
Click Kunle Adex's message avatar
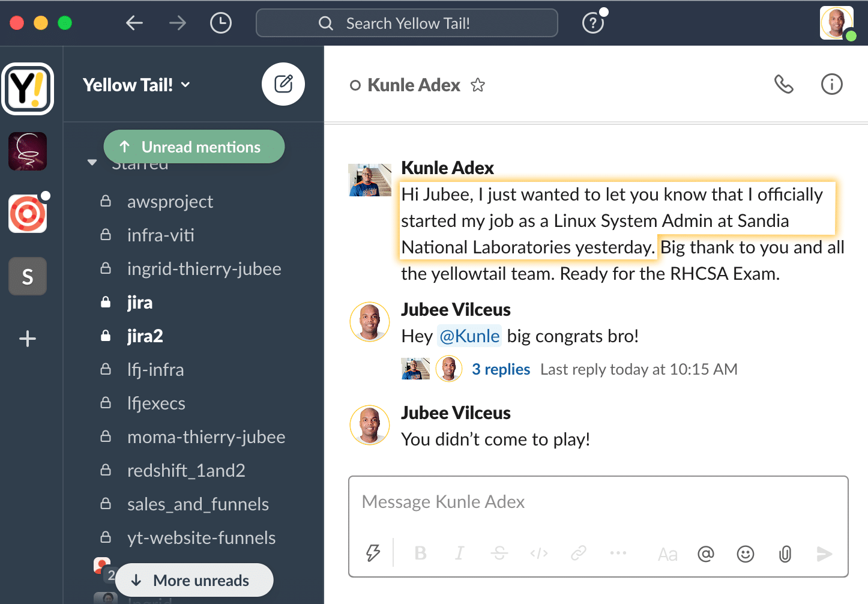coord(370,180)
